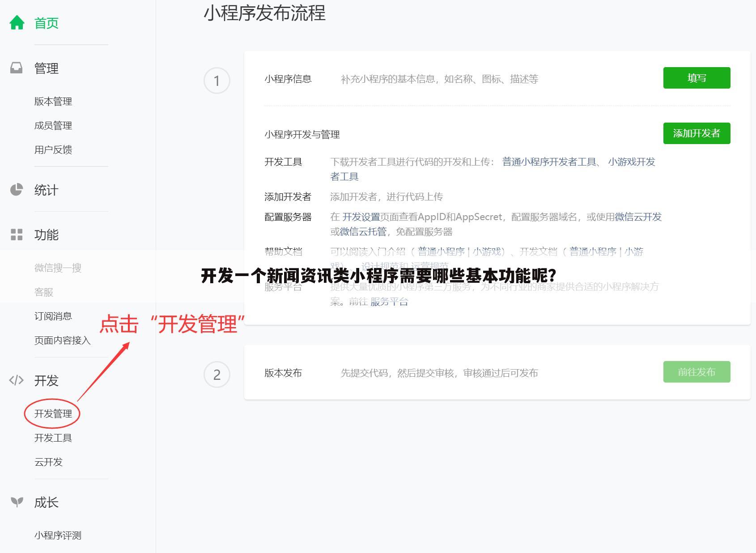756x553 pixels.
Task: Click the 成长 sprout icon
Action: (x=17, y=502)
